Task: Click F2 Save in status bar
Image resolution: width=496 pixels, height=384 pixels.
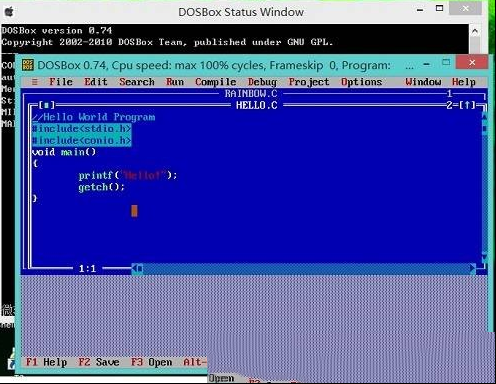Action: point(99,362)
